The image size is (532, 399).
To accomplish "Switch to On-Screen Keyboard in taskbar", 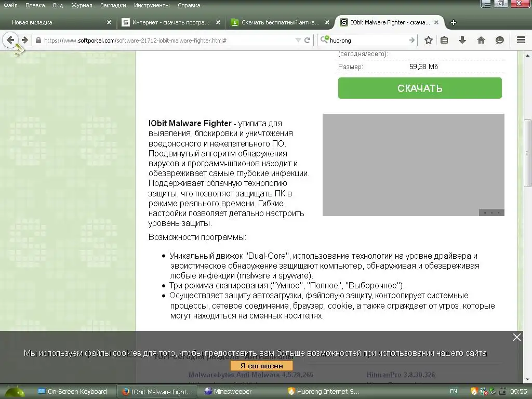I will (72, 392).
